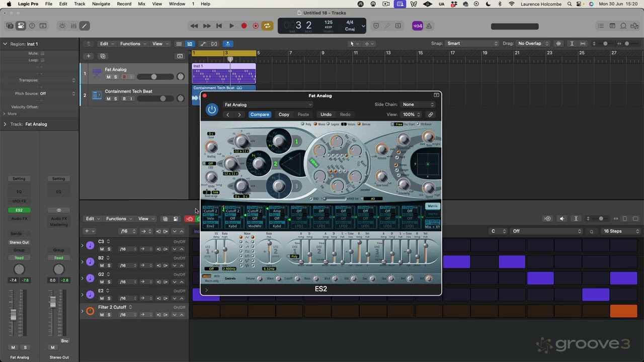Click the red Record button
The height and width of the screenshot is (362, 644).
pyautogui.click(x=244, y=26)
